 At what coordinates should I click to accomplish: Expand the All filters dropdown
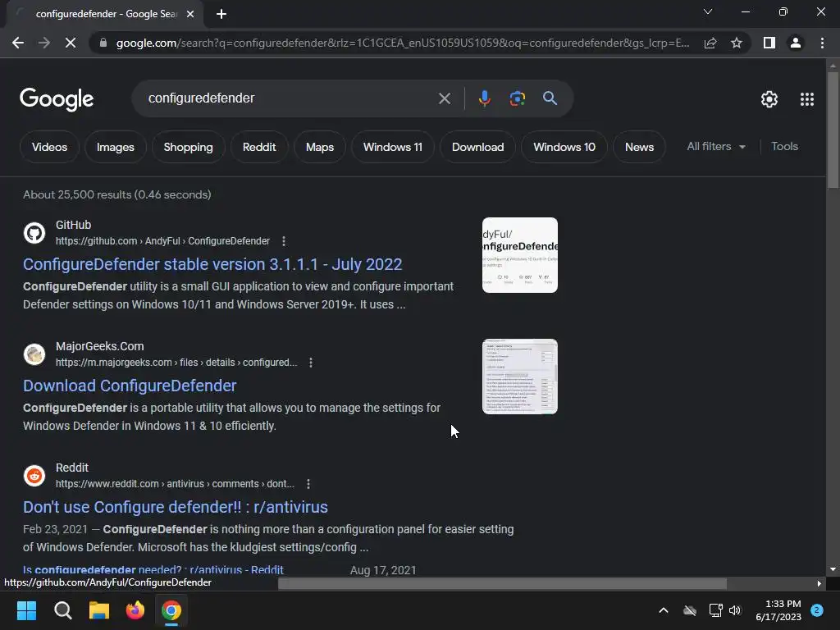716,146
